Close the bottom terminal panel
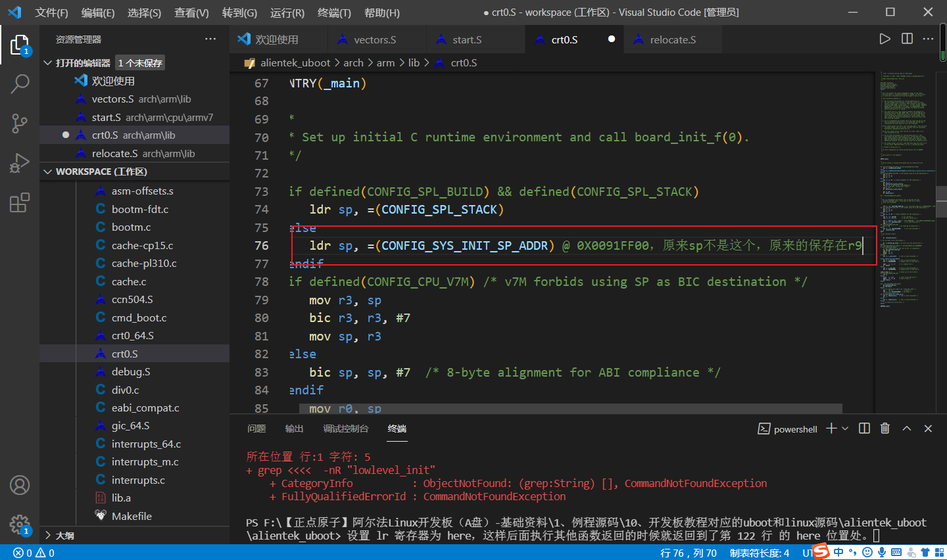This screenshot has width=947, height=560. coord(928,429)
